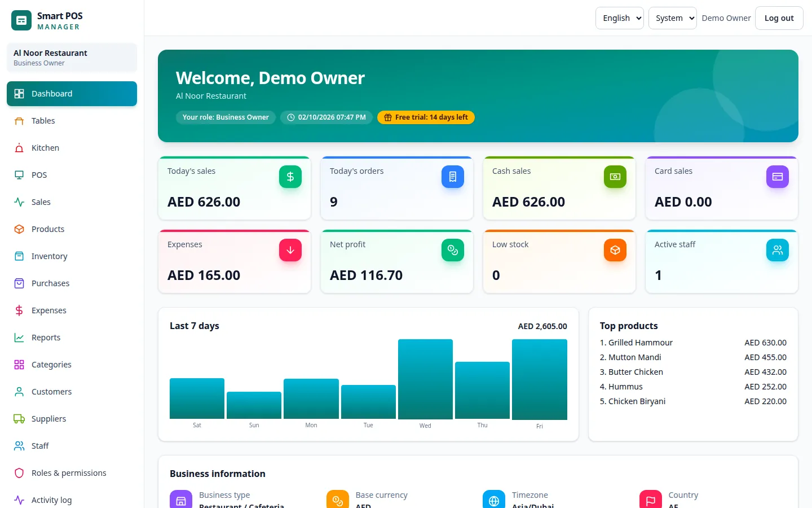Click the Fri bar in Last 7 days chart
The width and height of the screenshot is (812, 508).
click(x=540, y=379)
